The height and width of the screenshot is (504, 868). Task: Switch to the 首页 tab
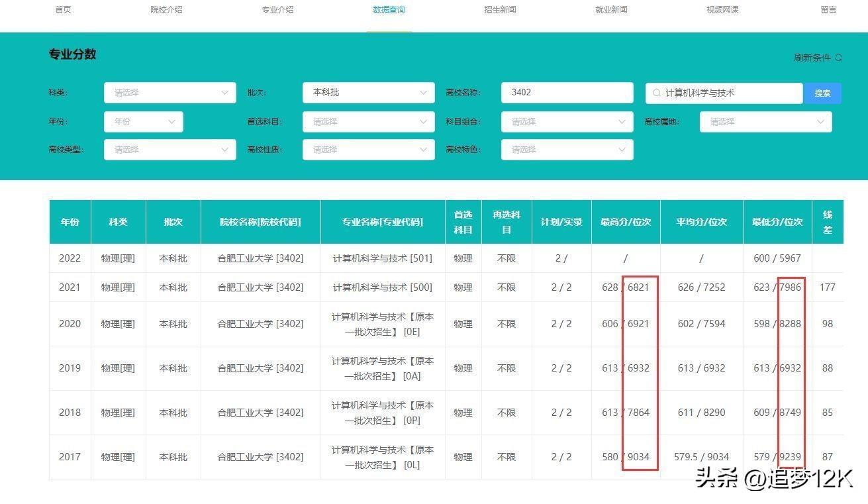click(63, 10)
